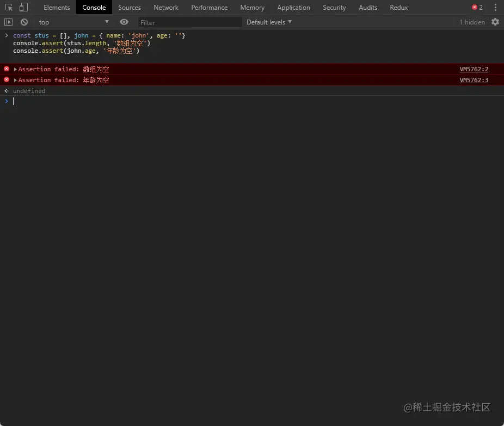Open the Network tab

(x=166, y=8)
